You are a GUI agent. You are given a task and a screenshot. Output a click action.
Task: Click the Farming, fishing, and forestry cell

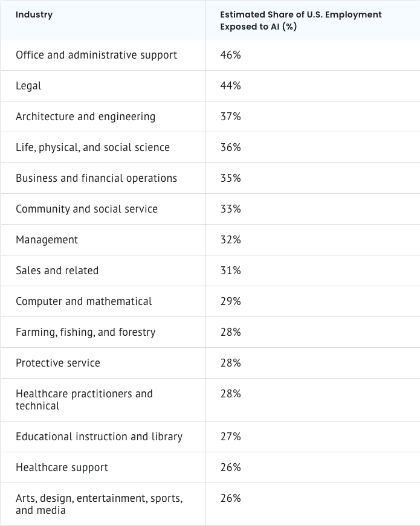[x=86, y=332]
